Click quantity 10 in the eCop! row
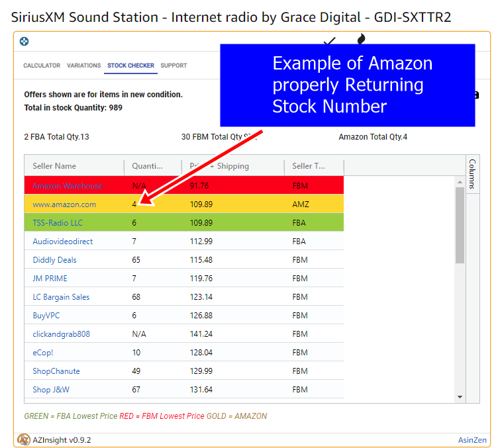Screen dimensions: 500x448 [x=136, y=353]
